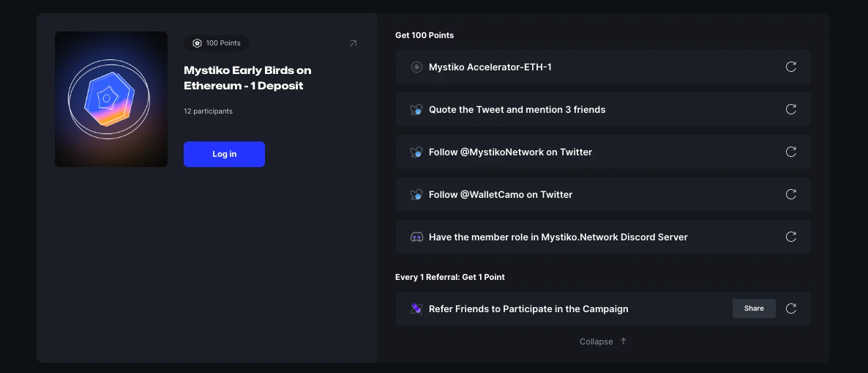
Task: Click the points hexagon icon badge
Action: pyautogui.click(x=197, y=43)
